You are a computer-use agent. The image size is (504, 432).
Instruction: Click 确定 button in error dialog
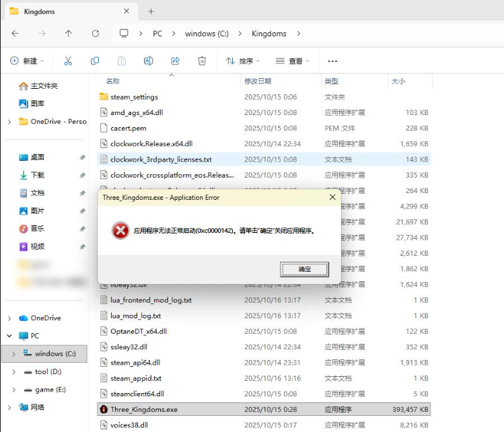coord(304,269)
